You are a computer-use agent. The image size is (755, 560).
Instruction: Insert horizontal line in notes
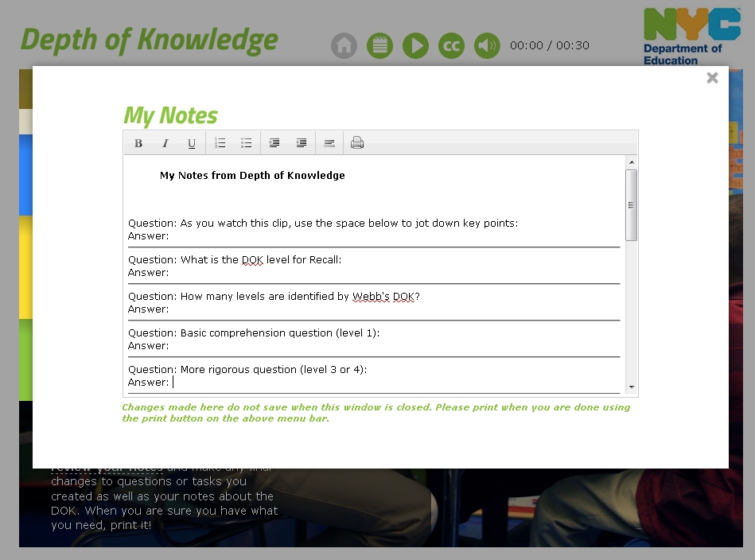tap(329, 143)
